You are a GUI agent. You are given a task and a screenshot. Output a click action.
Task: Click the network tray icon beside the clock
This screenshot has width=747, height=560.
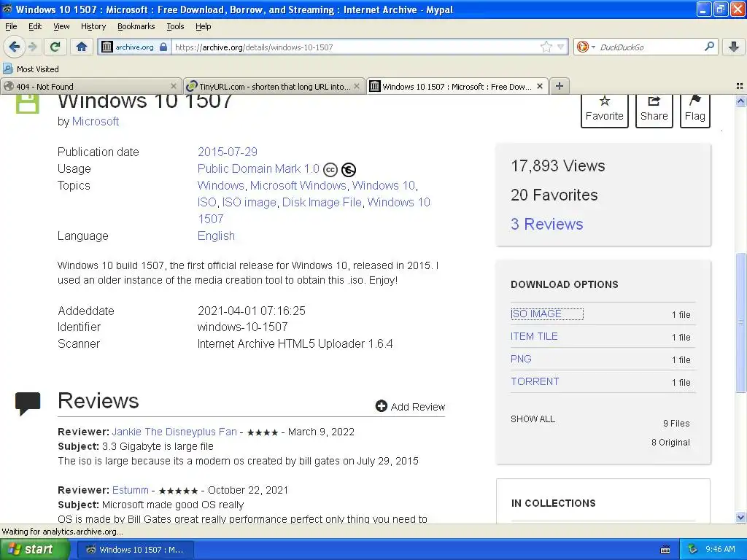(693, 550)
